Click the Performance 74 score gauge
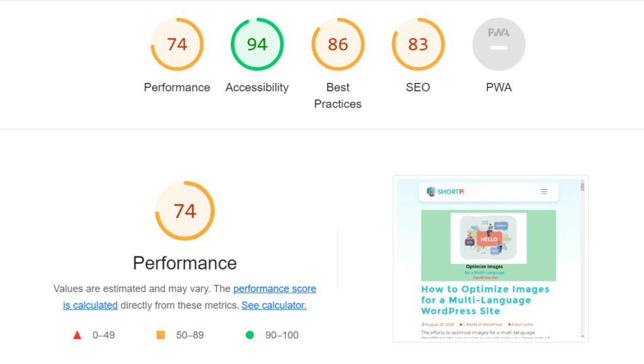The width and height of the screenshot is (644, 364). point(177,44)
